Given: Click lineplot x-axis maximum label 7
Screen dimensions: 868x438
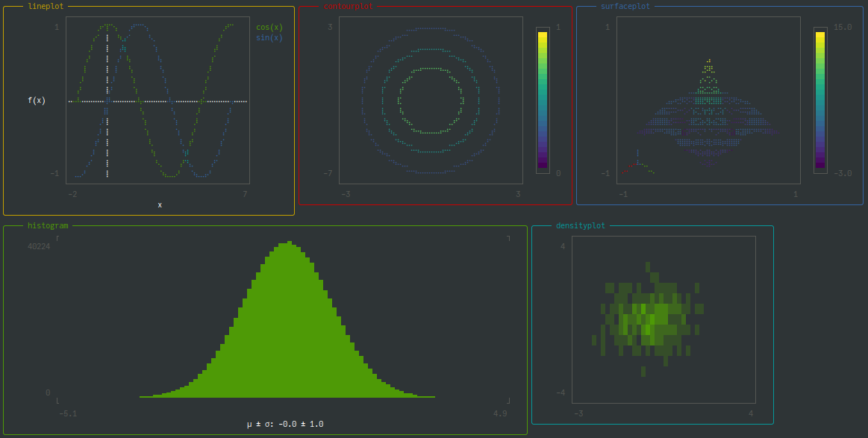Looking at the screenshot, I should click(245, 194).
